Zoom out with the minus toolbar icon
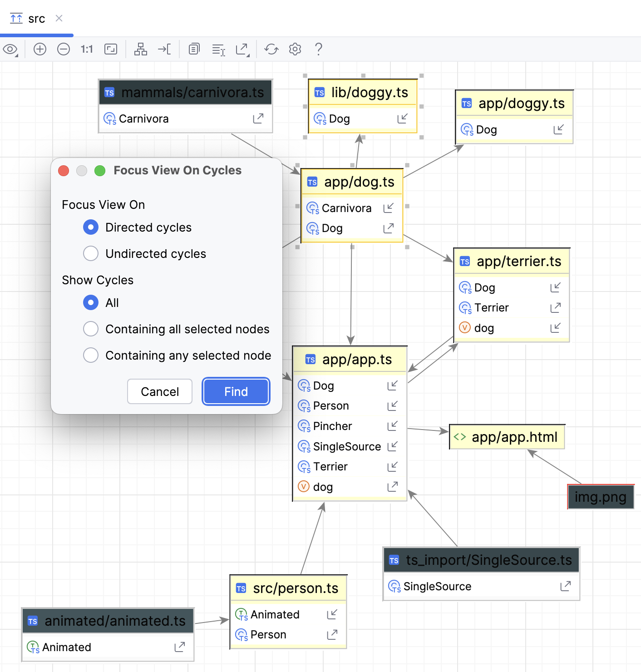Image resolution: width=641 pixels, height=672 pixels. 64,49
